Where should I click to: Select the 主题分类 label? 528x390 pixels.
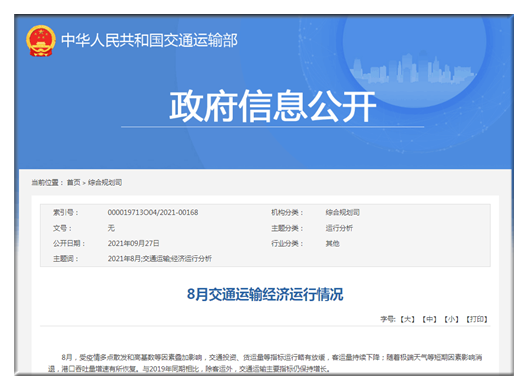coord(287,228)
